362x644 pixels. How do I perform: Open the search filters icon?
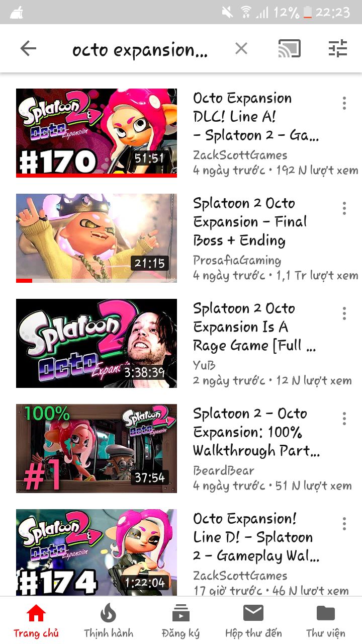click(338, 49)
